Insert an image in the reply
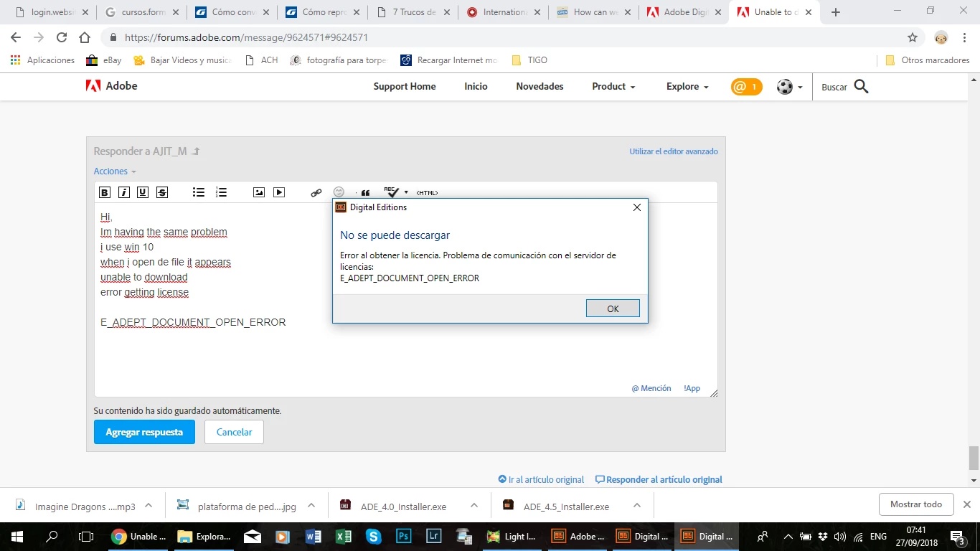980x551 pixels. [259, 192]
